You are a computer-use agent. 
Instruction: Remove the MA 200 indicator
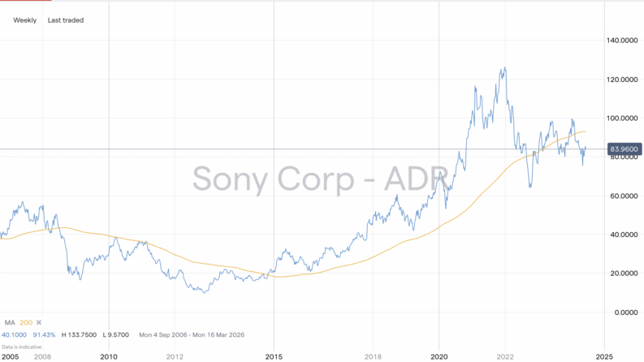click(38, 323)
